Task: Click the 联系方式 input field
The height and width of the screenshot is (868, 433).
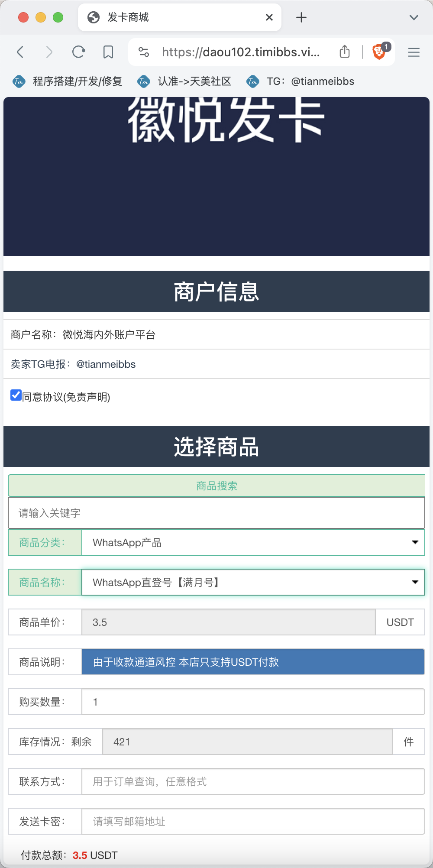Action: pos(253,781)
